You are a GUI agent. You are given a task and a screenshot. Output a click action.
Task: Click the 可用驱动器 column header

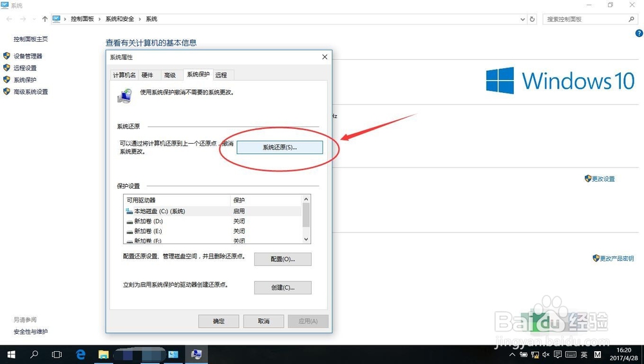point(176,200)
